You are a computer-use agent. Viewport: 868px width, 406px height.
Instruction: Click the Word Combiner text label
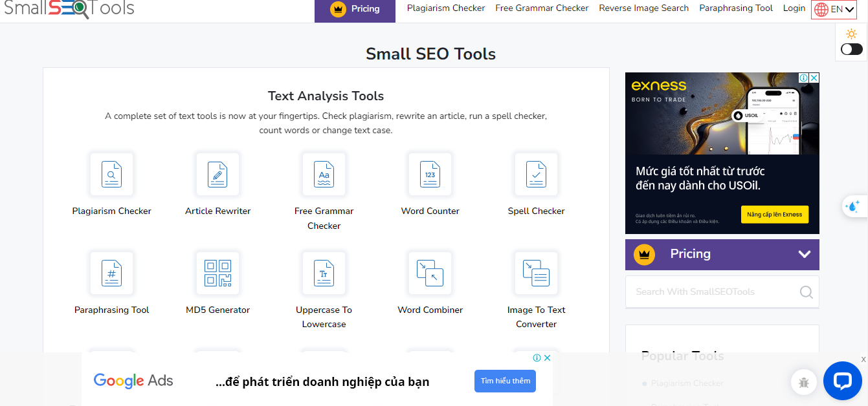click(430, 310)
